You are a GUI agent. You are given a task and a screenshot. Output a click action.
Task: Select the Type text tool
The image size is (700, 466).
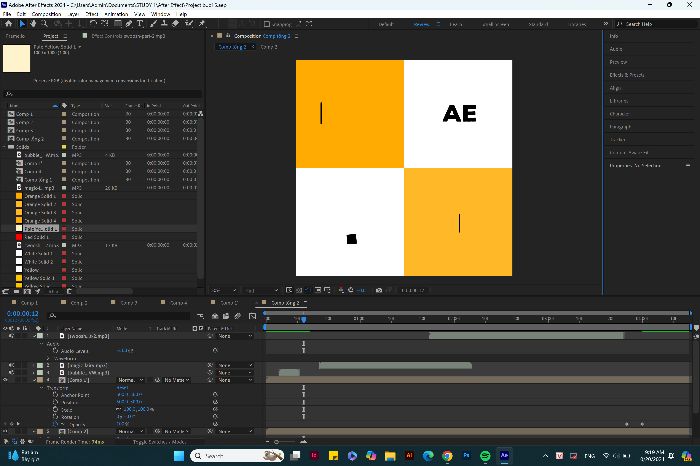click(140, 24)
